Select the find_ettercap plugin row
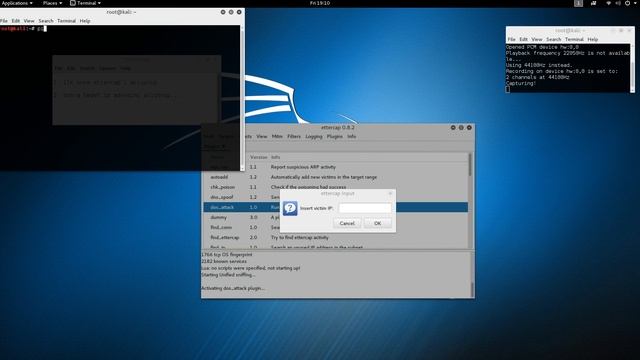 (x=336, y=237)
